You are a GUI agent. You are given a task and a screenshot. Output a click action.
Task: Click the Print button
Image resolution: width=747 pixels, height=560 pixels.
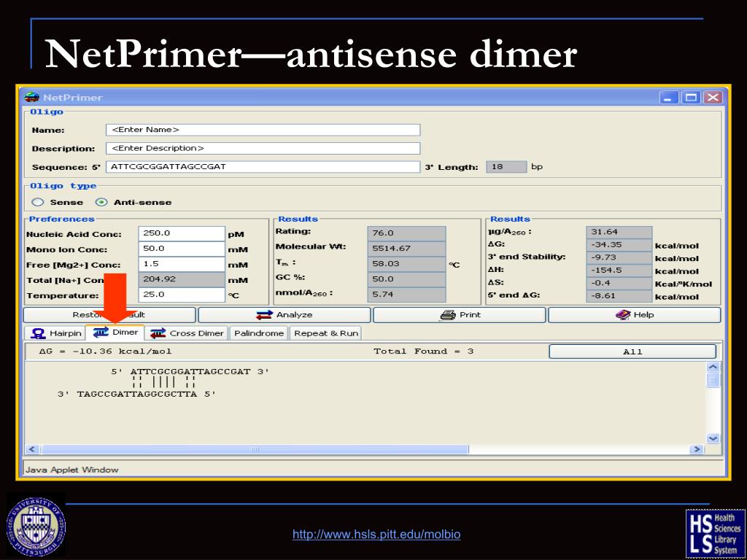pos(460,315)
